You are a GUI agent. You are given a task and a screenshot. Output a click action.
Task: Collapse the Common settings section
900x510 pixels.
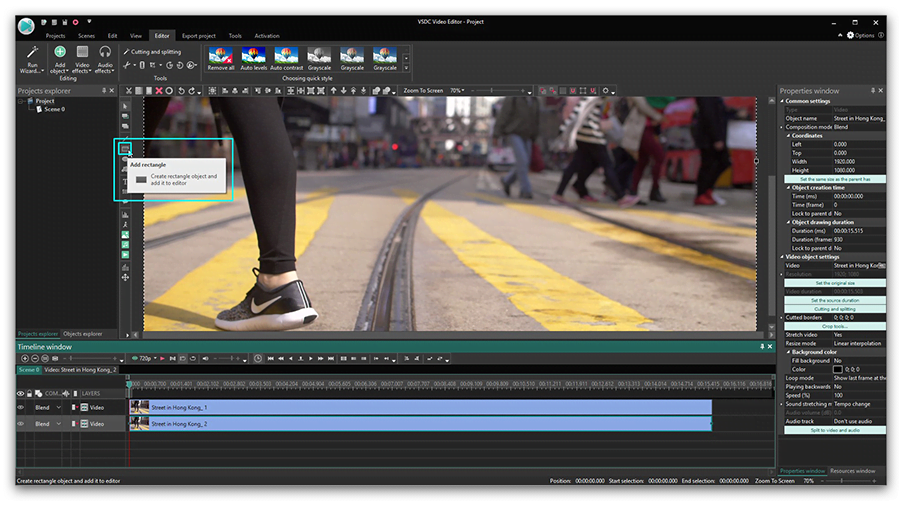pyautogui.click(x=782, y=101)
